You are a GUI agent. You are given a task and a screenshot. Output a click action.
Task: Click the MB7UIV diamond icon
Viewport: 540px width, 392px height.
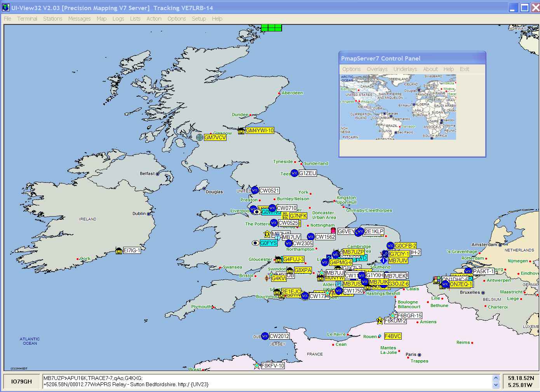point(384,260)
